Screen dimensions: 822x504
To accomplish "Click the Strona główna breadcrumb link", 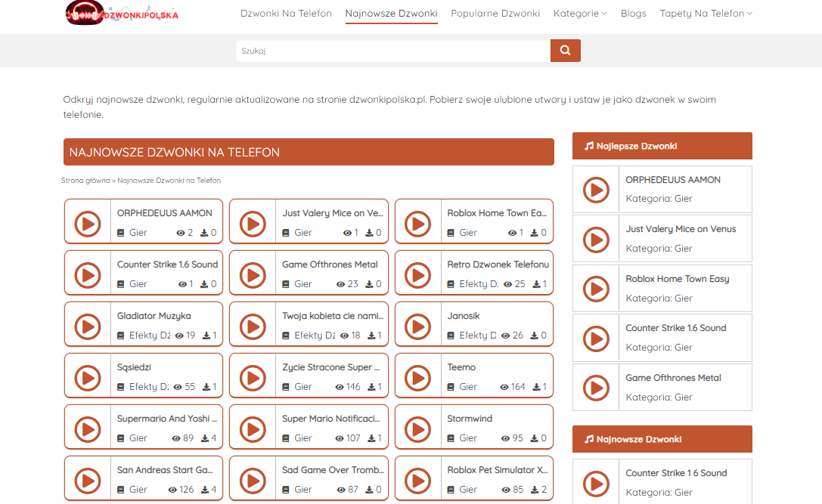I will coord(85,181).
